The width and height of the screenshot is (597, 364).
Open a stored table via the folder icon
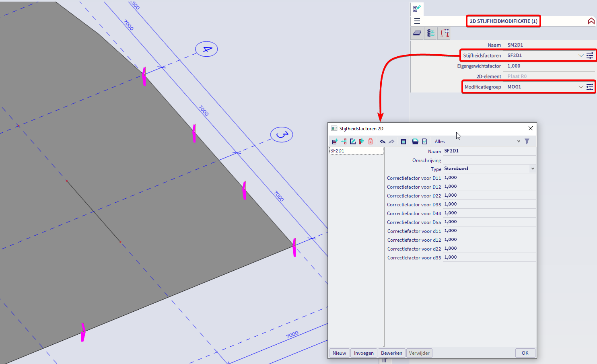(x=415, y=141)
